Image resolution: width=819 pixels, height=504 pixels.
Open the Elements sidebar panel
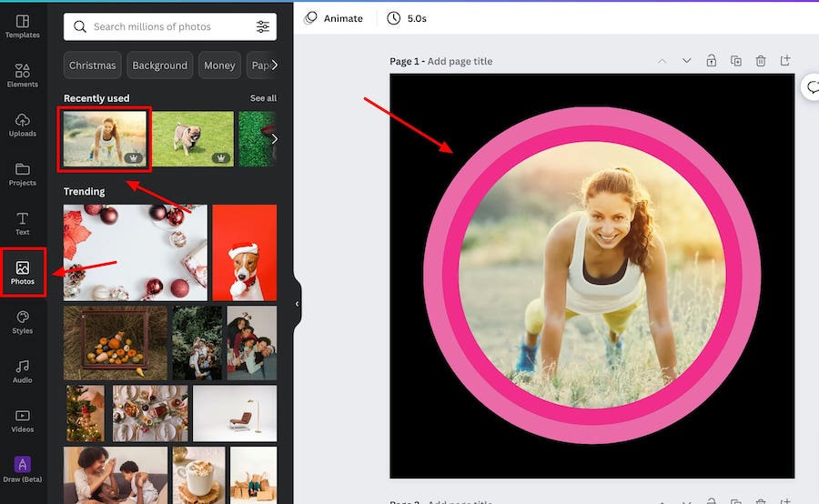click(x=23, y=76)
